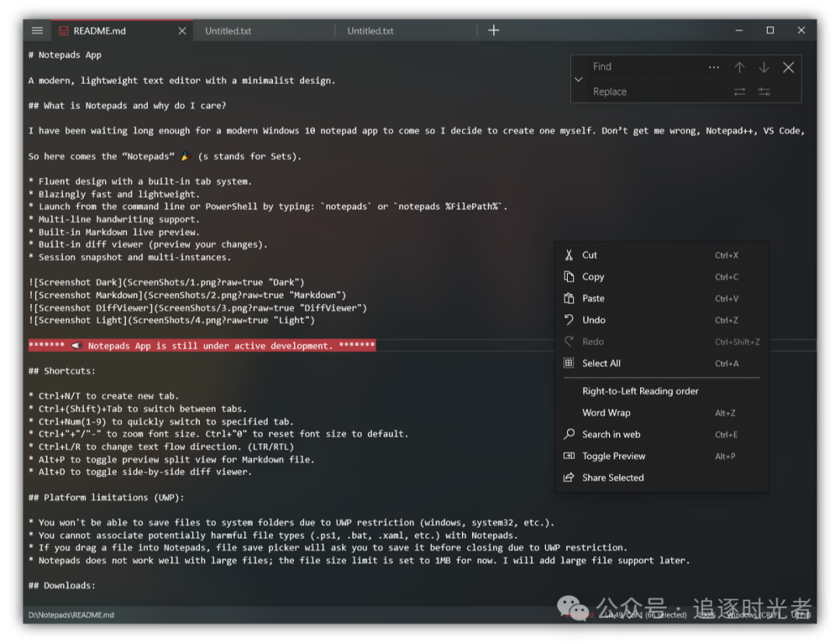Add a new tab with plus button

tap(494, 30)
